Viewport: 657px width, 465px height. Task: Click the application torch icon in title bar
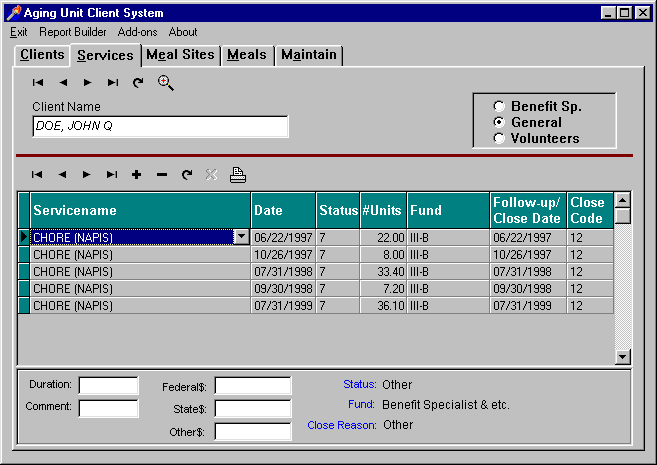point(13,13)
